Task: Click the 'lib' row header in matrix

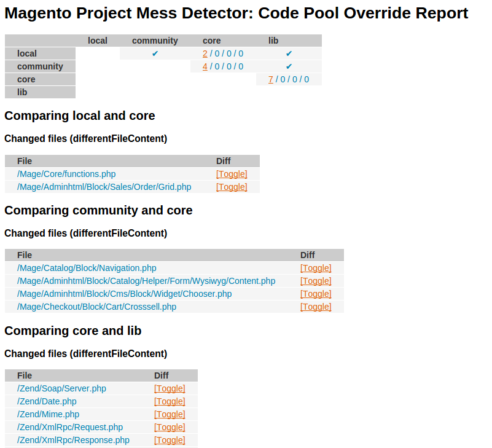Action: pos(40,92)
